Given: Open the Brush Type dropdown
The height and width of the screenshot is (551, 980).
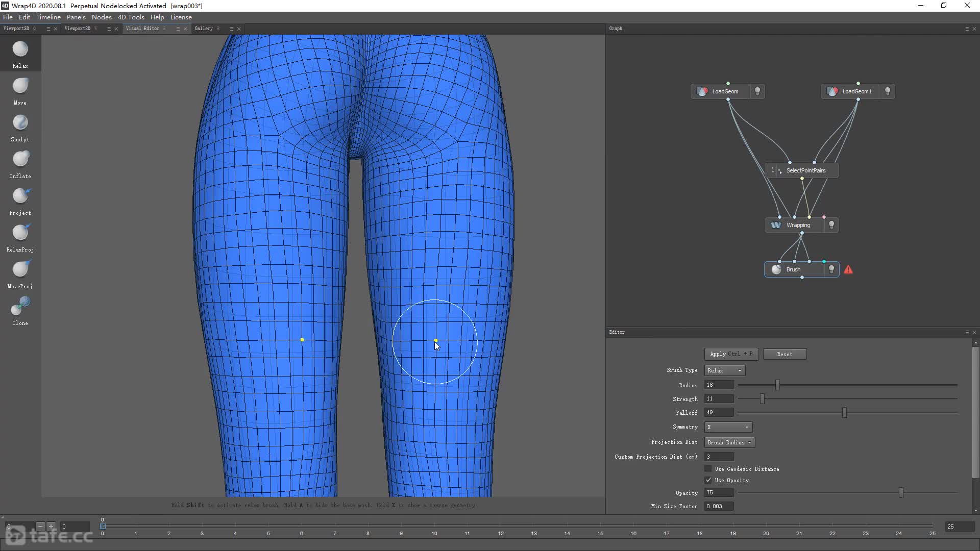Looking at the screenshot, I should [724, 370].
